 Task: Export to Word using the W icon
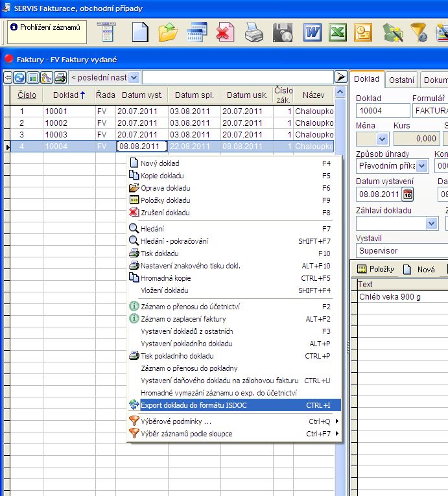[312, 32]
